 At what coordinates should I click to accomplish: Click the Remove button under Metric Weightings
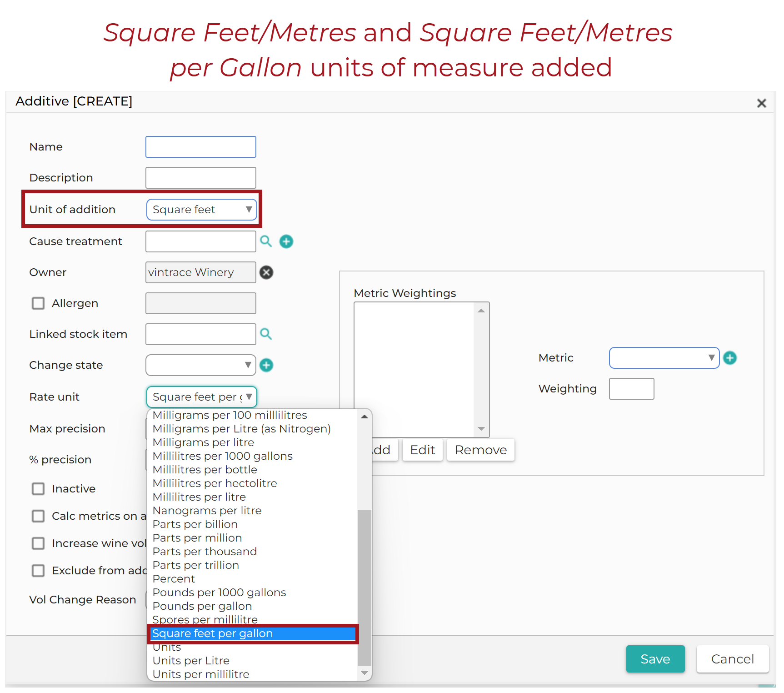[x=481, y=450]
